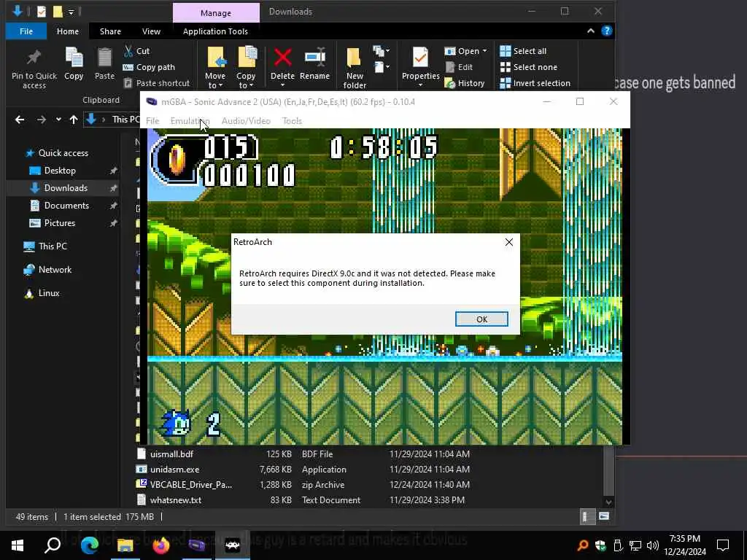747x560 pixels.
Task: Switch to RetroArch taskbar icon
Action: 233,545
